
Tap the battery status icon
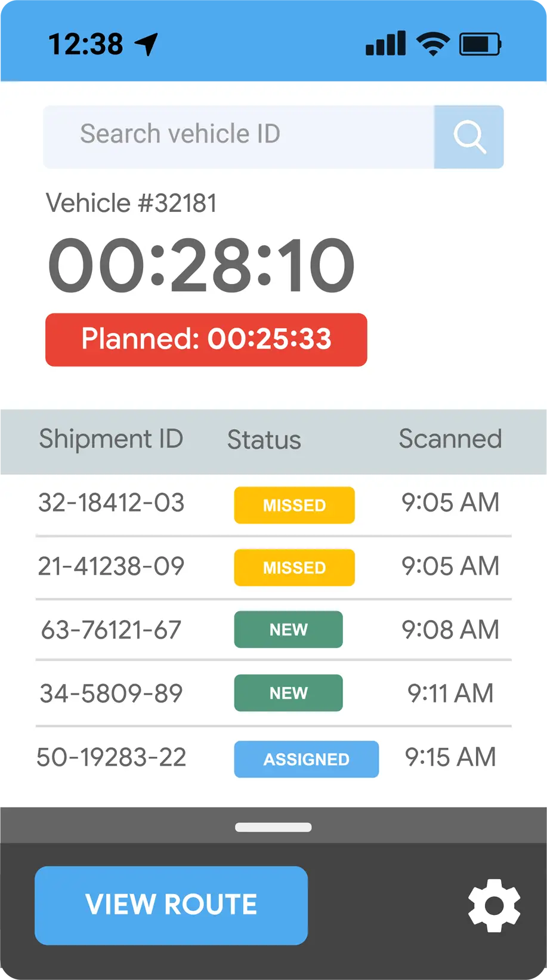pos(480,44)
